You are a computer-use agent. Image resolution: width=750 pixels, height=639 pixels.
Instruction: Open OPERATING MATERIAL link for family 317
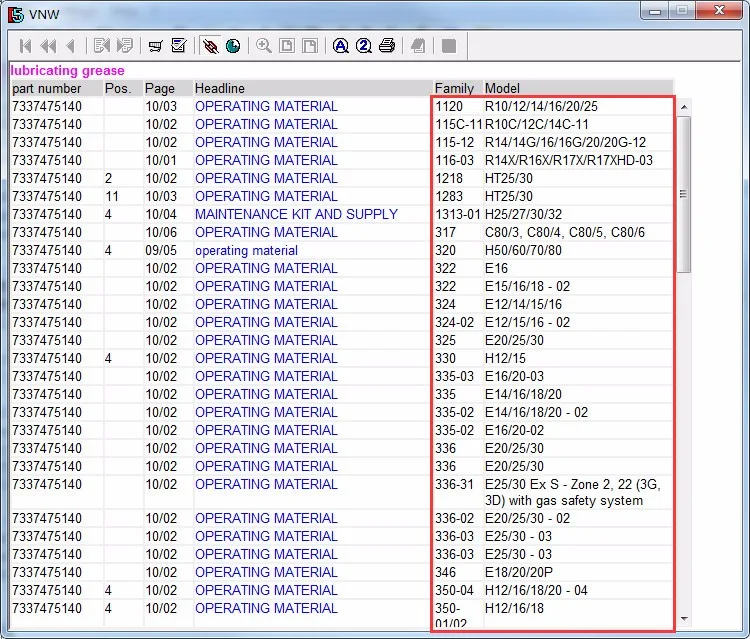(266, 232)
